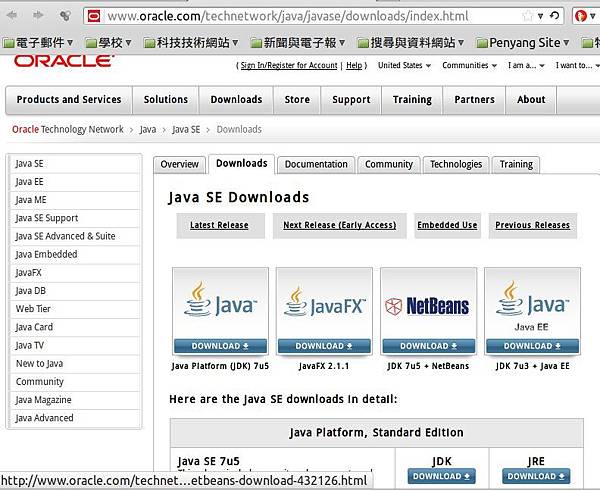Download JDK 7u3 + Java EE bundle
The height and width of the screenshot is (491, 600).
[x=532, y=346]
